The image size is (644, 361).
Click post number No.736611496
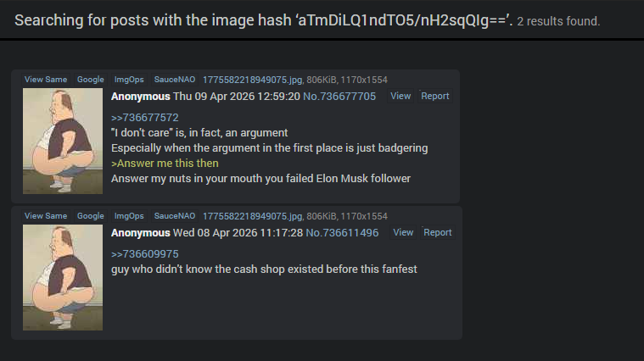(342, 233)
